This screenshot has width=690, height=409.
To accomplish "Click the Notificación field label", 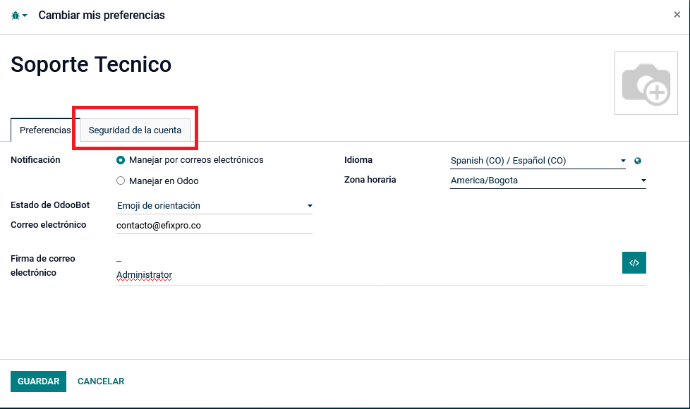I will coord(35,160).
